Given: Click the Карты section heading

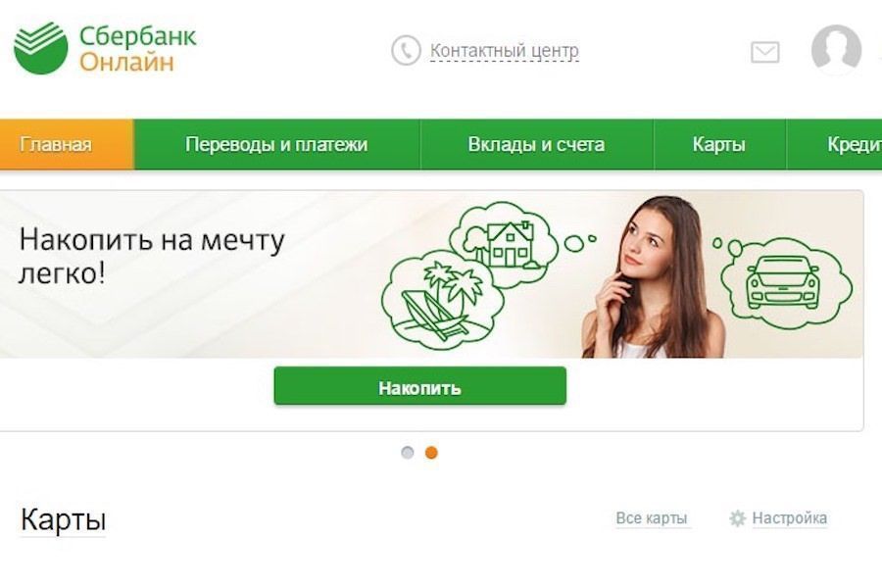Looking at the screenshot, I should pos(63,519).
